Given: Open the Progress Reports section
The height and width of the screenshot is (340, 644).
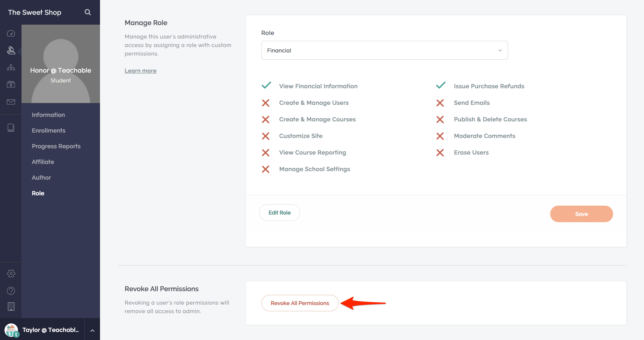Looking at the screenshot, I should (x=56, y=146).
